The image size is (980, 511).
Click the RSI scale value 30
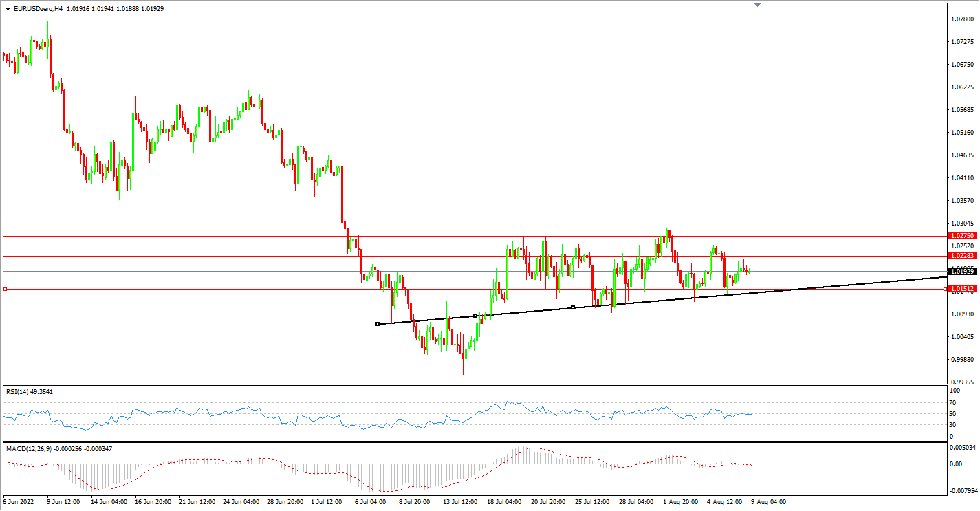pyautogui.click(x=954, y=424)
